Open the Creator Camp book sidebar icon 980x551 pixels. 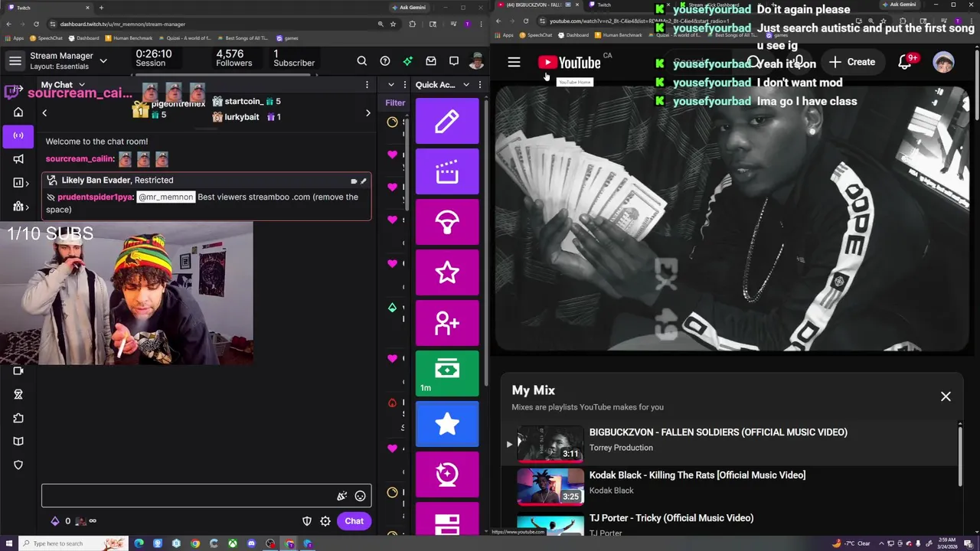[x=18, y=442]
